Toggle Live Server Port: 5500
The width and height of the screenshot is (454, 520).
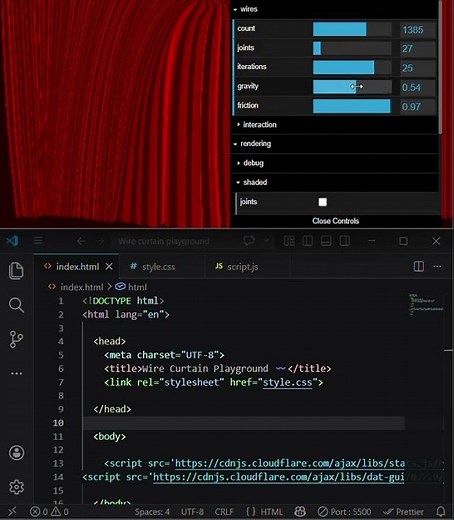pyautogui.click(x=344, y=512)
